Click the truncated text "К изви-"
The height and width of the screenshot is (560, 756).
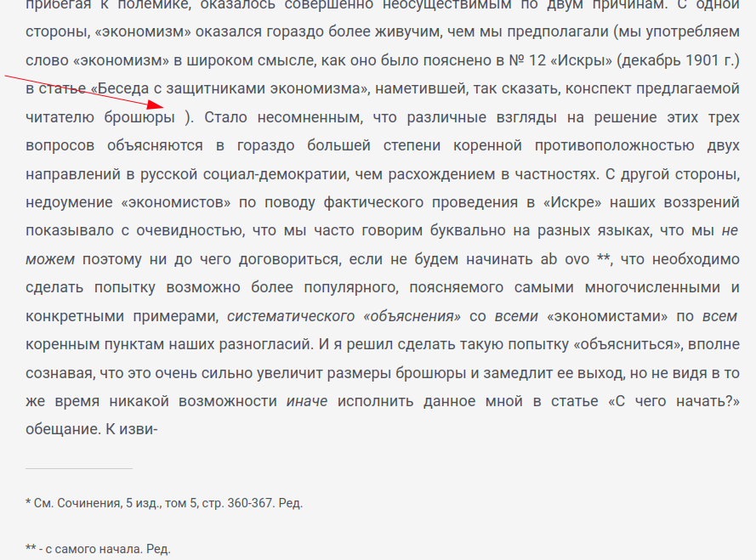(x=133, y=430)
